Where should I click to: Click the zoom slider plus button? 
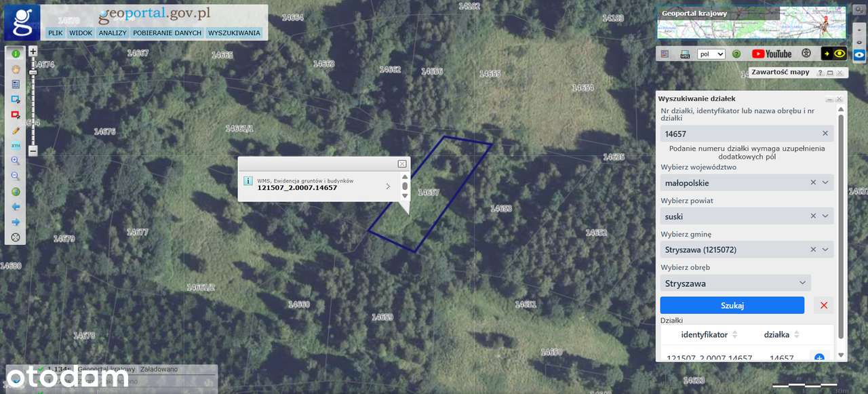pos(33,51)
